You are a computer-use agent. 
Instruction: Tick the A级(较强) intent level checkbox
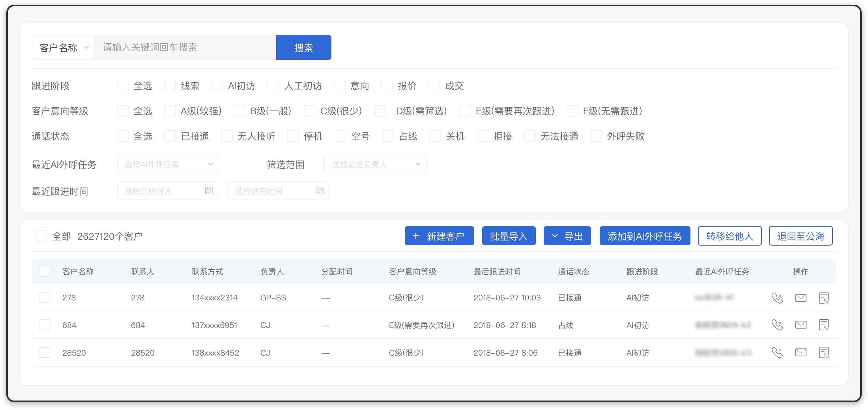[170, 111]
